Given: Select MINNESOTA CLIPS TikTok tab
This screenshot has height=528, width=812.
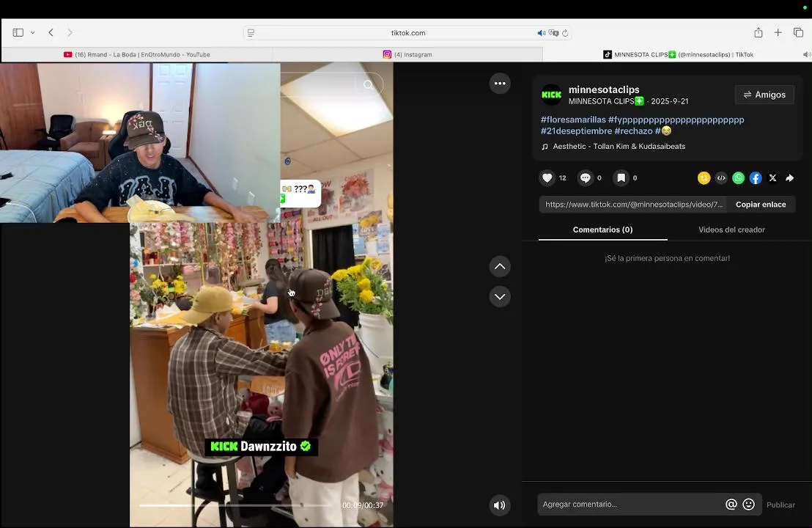Looking at the screenshot, I should [678, 54].
